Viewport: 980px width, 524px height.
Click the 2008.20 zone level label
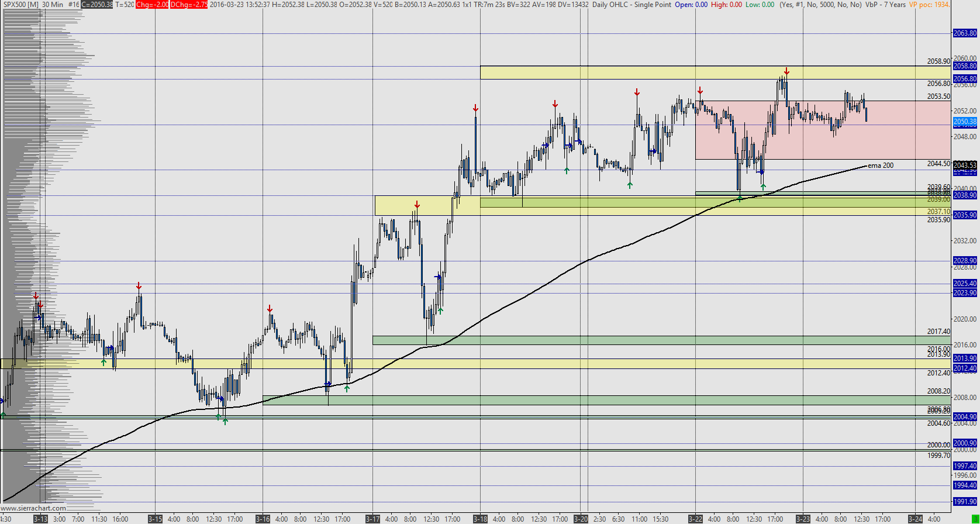point(938,391)
